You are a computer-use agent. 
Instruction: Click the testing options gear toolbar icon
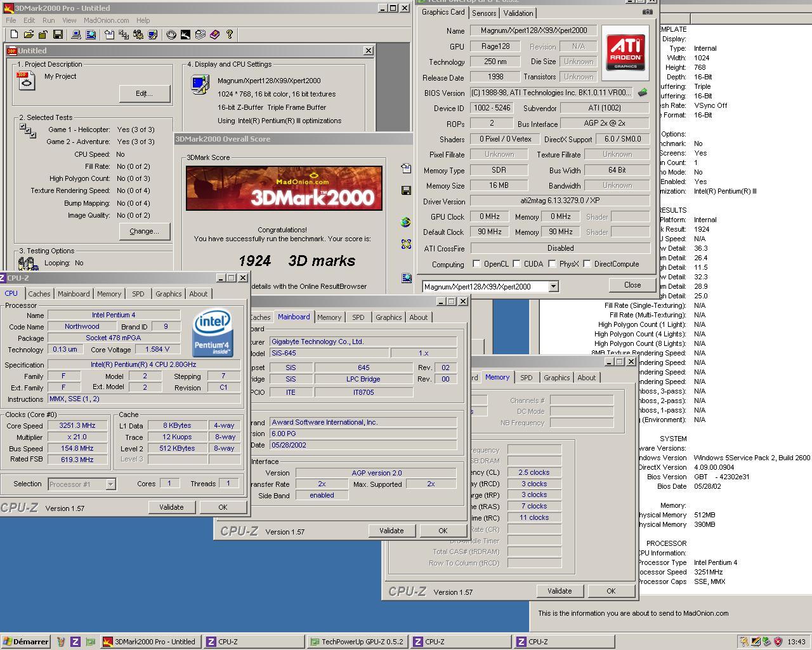138,34
